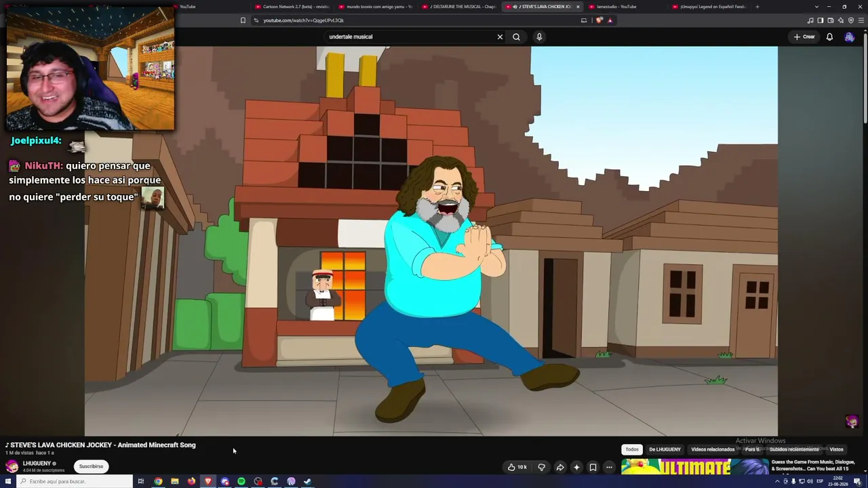Viewport: 868px width, 488px height.
Task: Click the ESP language indicator
Action: [820, 481]
